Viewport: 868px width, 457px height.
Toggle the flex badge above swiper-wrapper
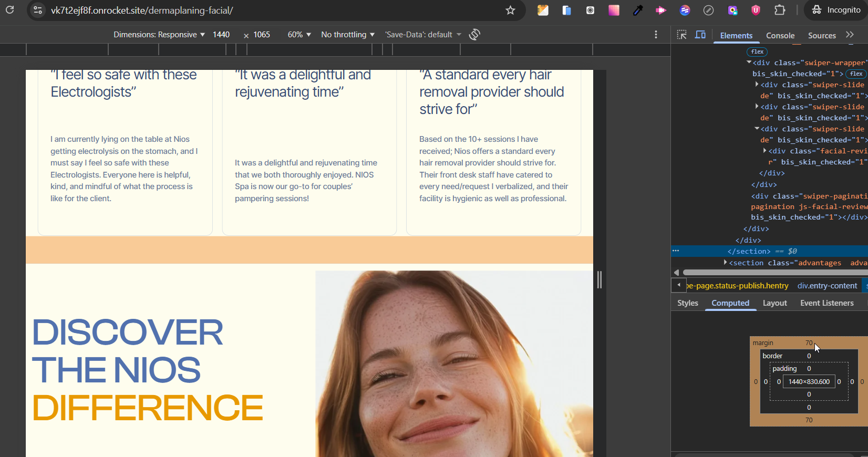tap(757, 51)
